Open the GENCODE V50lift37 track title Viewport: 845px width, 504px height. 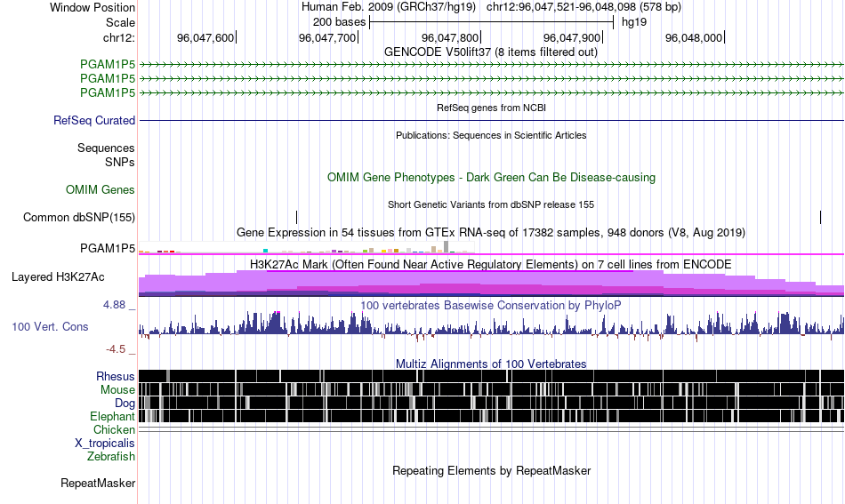coord(490,52)
